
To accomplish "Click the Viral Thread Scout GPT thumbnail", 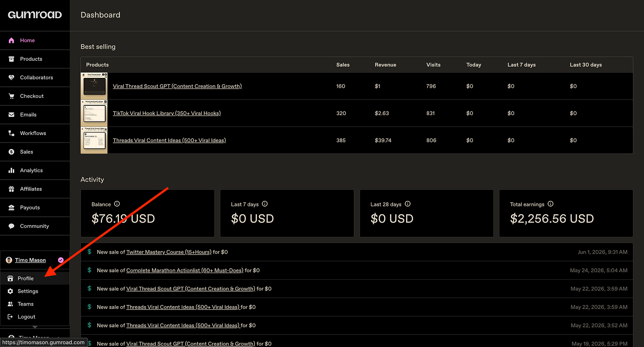I will click(94, 86).
